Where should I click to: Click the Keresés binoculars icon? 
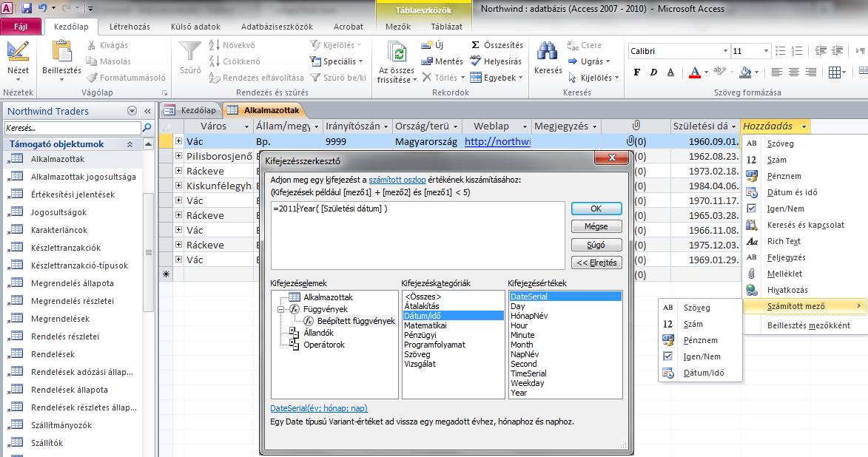pos(548,52)
